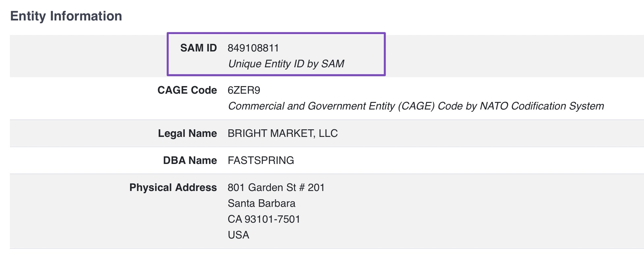Select the FASTSPRING DBA value

pos(261,160)
